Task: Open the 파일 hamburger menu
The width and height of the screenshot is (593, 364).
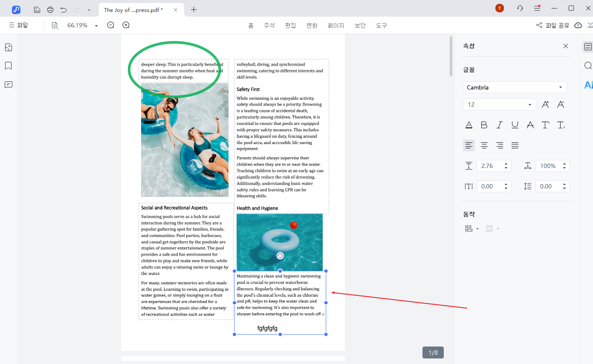Action: pyautogui.click(x=18, y=25)
